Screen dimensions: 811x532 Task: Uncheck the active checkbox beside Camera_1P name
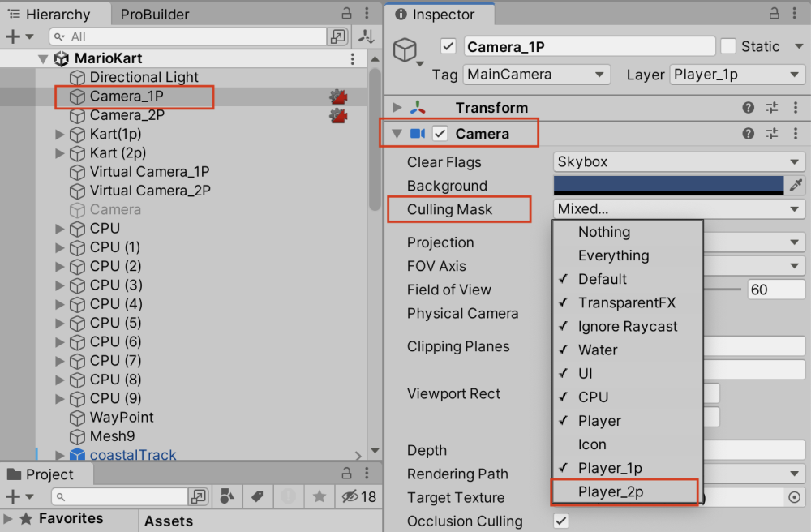point(448,45)
